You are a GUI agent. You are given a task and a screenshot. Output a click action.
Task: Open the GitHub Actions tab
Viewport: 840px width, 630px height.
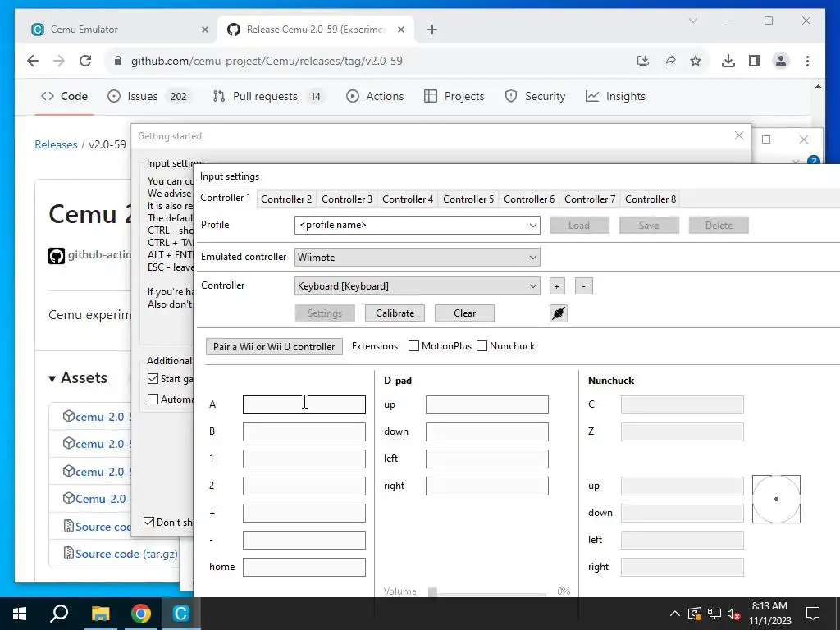[x=375, y=97]
